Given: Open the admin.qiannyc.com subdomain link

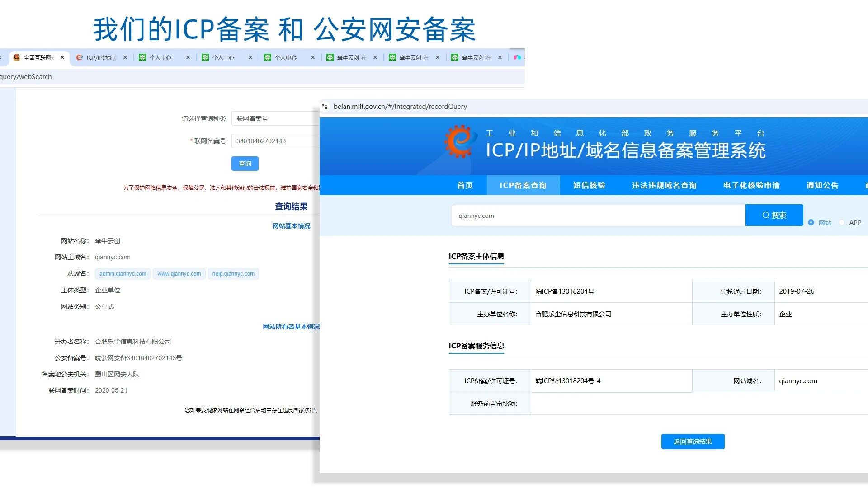Looking at the screenshot, I should pyautogui.click(x=123, y=274).
